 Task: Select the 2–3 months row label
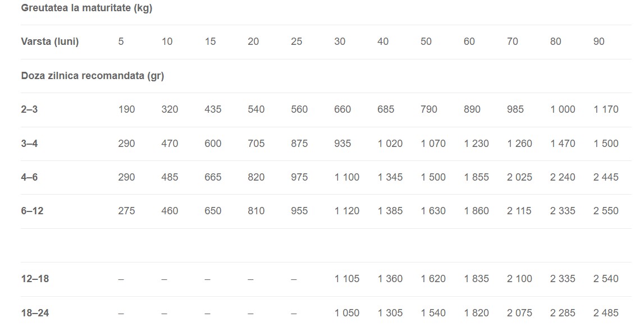tap(29, 109)
